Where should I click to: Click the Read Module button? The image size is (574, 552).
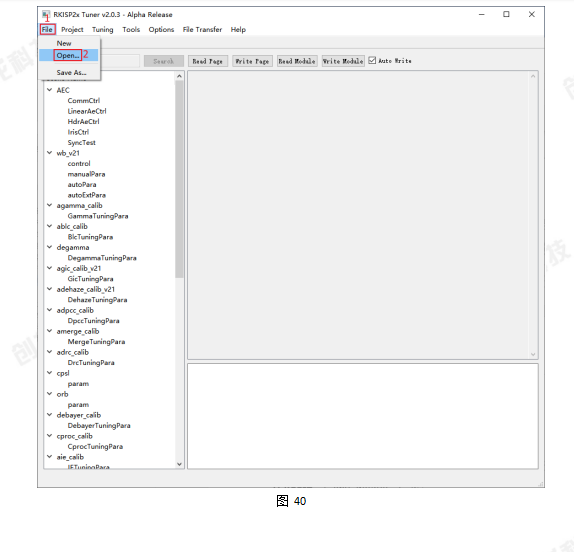click(297, 61)
